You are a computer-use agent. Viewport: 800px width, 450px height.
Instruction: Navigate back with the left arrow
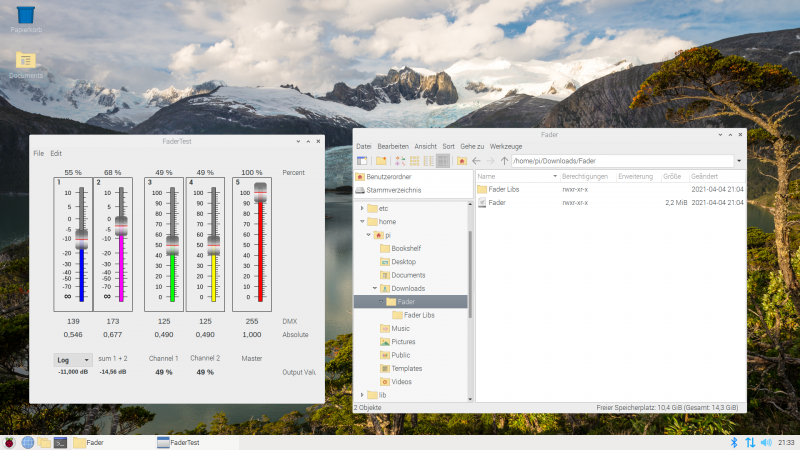(x=477, y=160)
